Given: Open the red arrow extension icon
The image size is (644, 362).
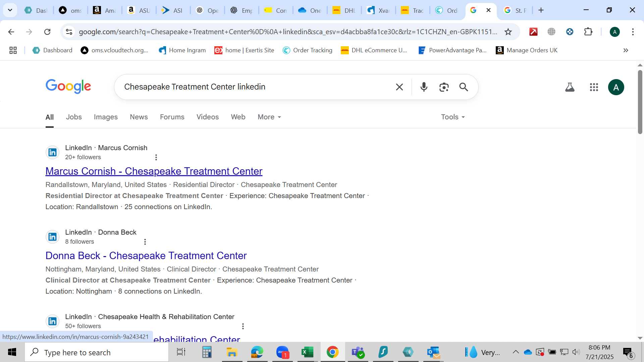Looking at the screenshot, I should click(x=533, y=32).
